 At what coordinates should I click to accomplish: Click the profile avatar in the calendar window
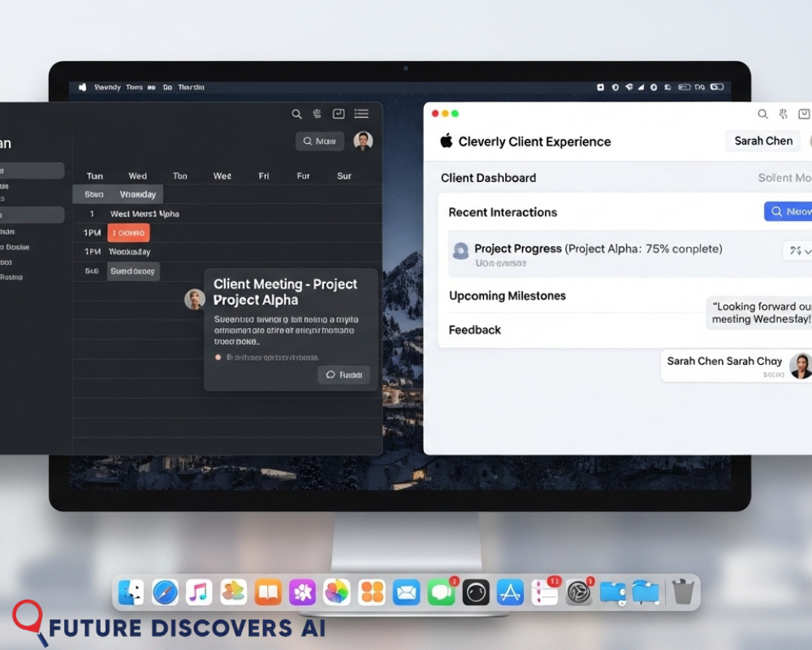(x=363, y=141)
